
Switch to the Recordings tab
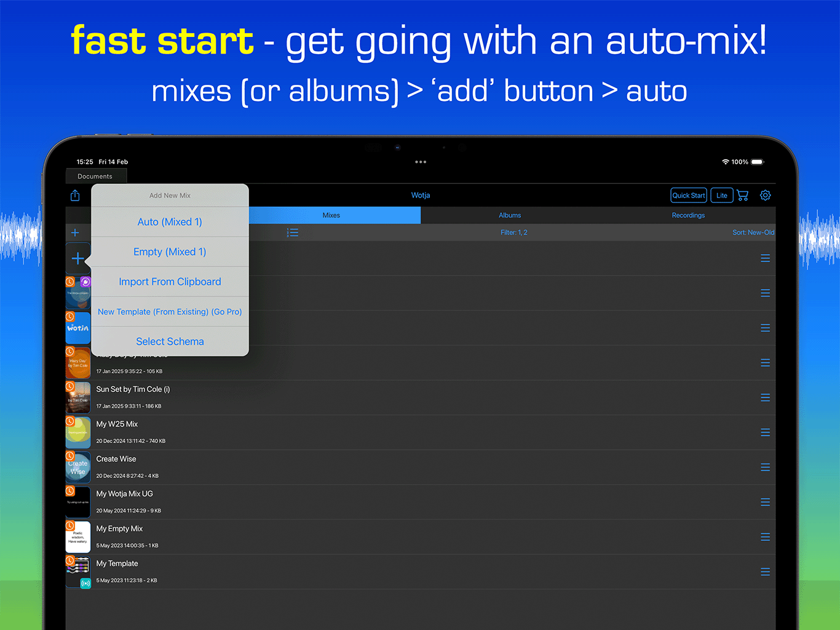point(688,215)
